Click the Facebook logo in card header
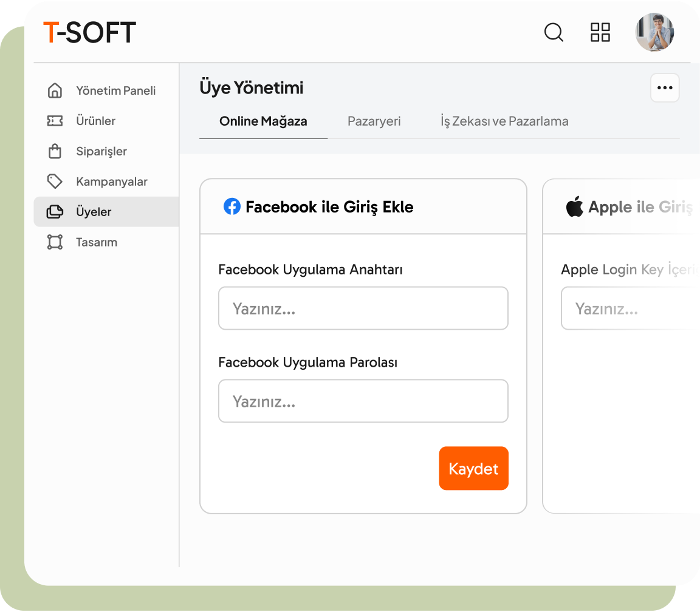This screenshot has width=700, height=612. click(232, 207)
